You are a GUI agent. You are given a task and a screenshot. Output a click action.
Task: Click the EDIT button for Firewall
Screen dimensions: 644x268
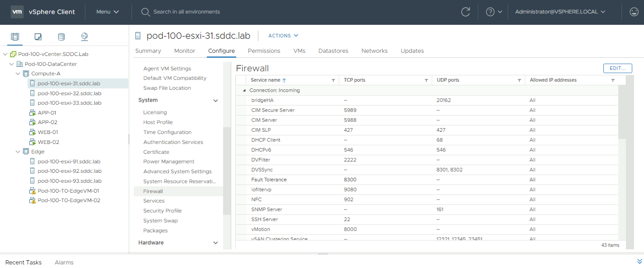coord(617,68)
